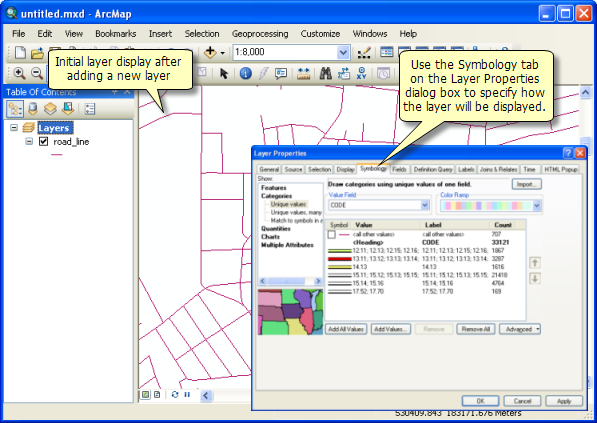The height and width of the screenshot is (423, 597).
Task: Click the Find Route icon
Action: coord(343,73)
